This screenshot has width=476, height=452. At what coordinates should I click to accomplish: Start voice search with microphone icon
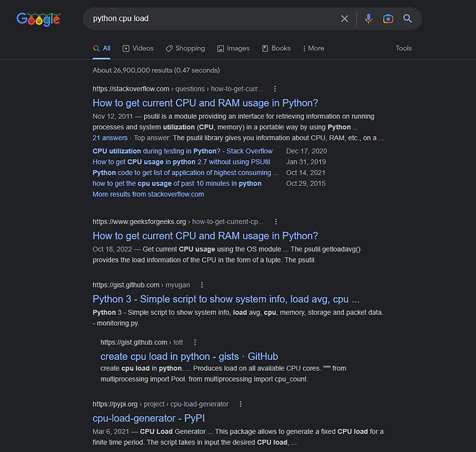click(368, 19)
